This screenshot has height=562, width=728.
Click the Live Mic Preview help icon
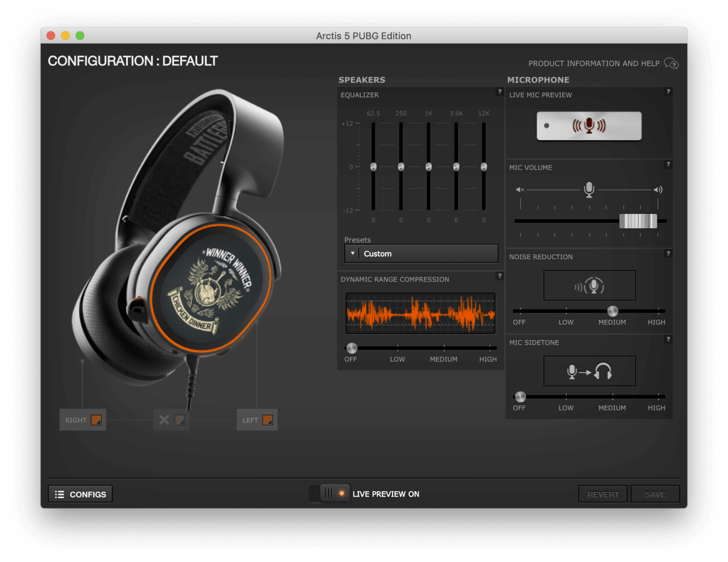point(668,92)
